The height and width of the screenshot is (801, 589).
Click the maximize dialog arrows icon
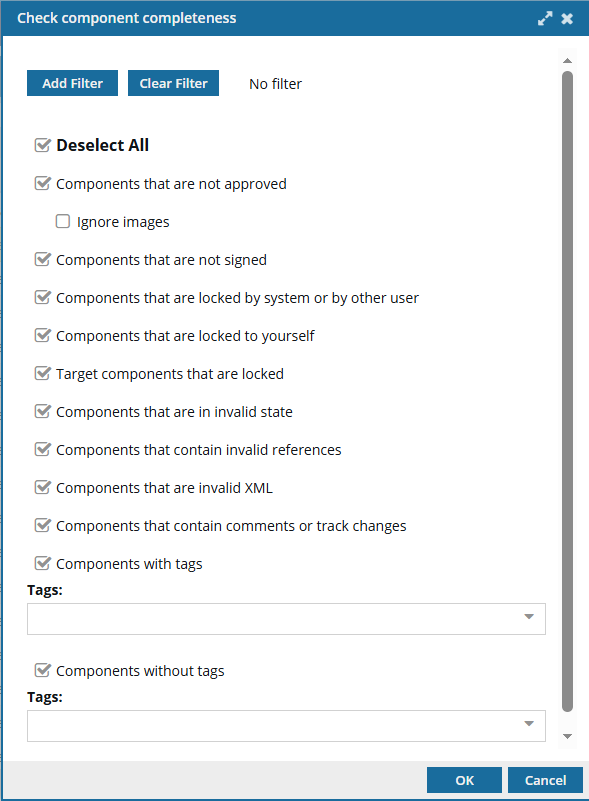(545, 18)
